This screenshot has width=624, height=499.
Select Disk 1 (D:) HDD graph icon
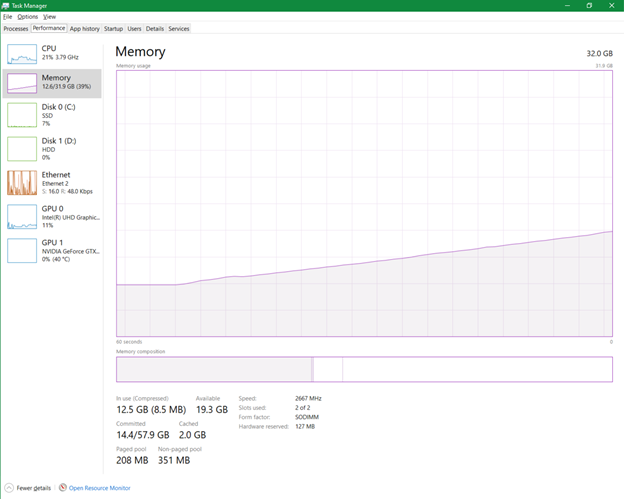(21, 148)
